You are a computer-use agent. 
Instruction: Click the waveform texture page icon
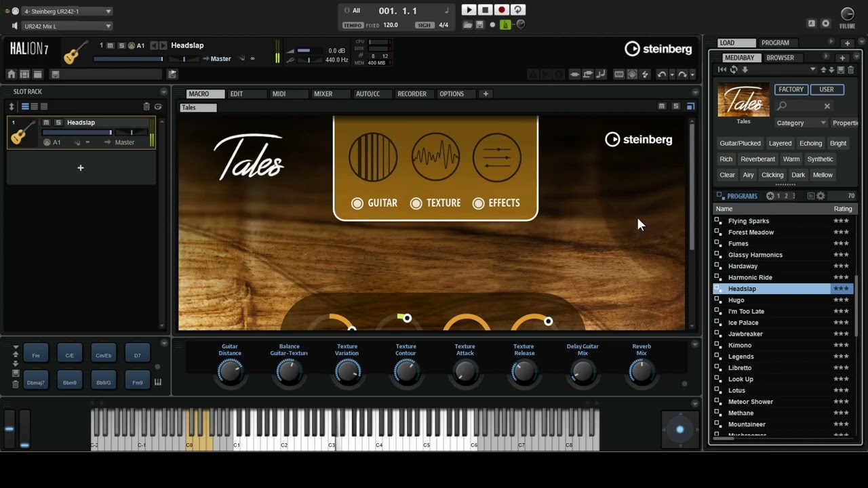(435, 157)
